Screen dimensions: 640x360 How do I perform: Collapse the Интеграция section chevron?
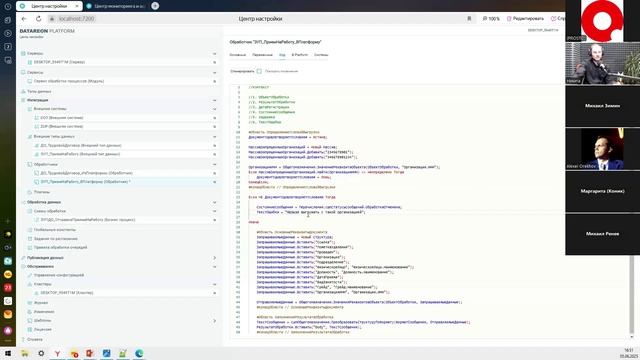(x=214, y=100)
